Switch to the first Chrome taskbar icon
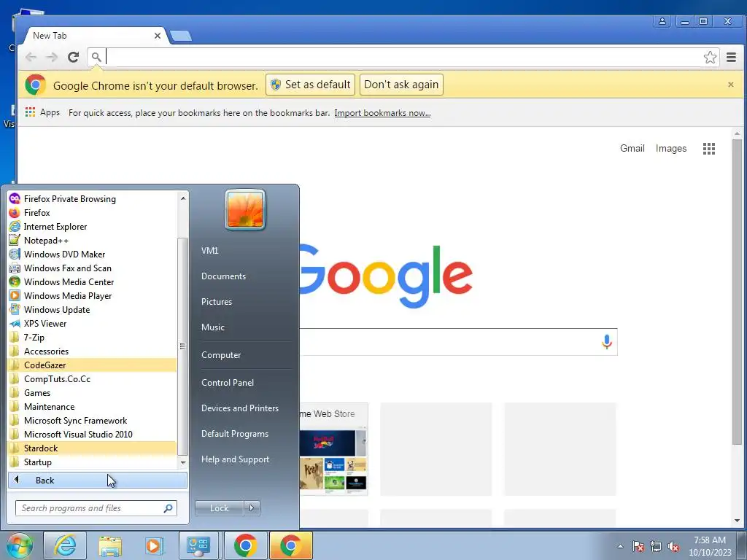747x560 pixels. (245, 545)
